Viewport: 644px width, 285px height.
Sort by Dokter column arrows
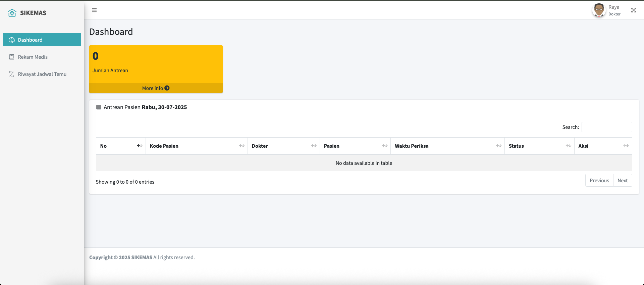[314, 146]
